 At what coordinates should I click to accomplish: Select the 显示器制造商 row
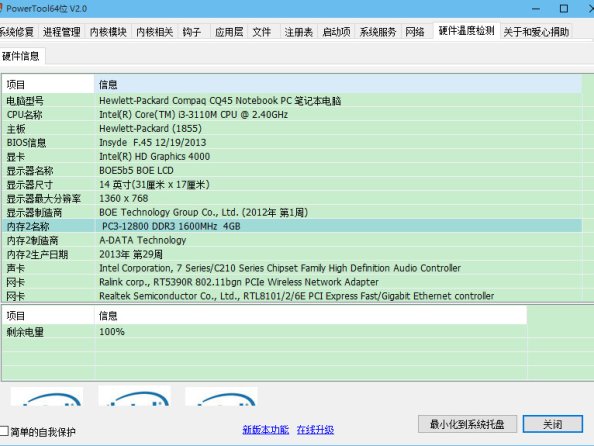coord(292,212)
